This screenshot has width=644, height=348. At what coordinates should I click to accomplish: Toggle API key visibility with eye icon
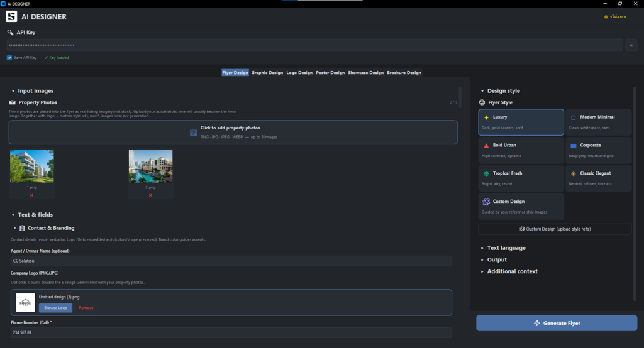(x=632, y=45)
